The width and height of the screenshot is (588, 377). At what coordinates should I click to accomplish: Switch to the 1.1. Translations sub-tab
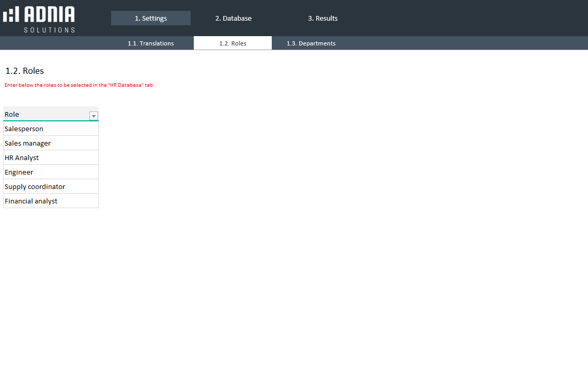[150, 43]
